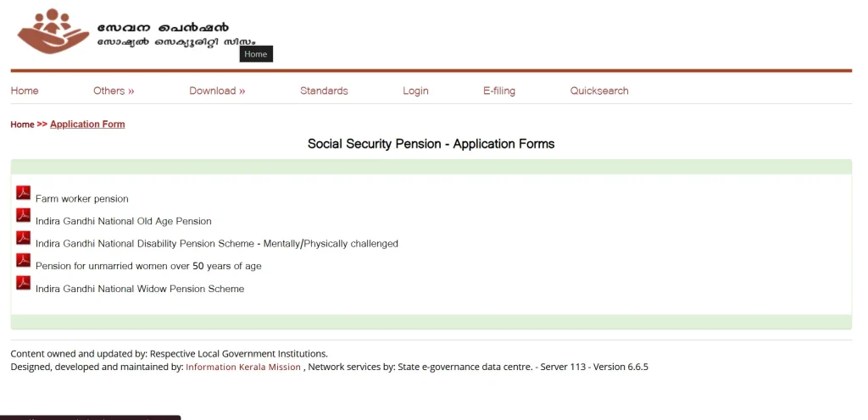Image resolution: width=868 pixels, height=420 pixels.
Task: Click PDF icon for Old Age Pension
Action: click(23, 215)
